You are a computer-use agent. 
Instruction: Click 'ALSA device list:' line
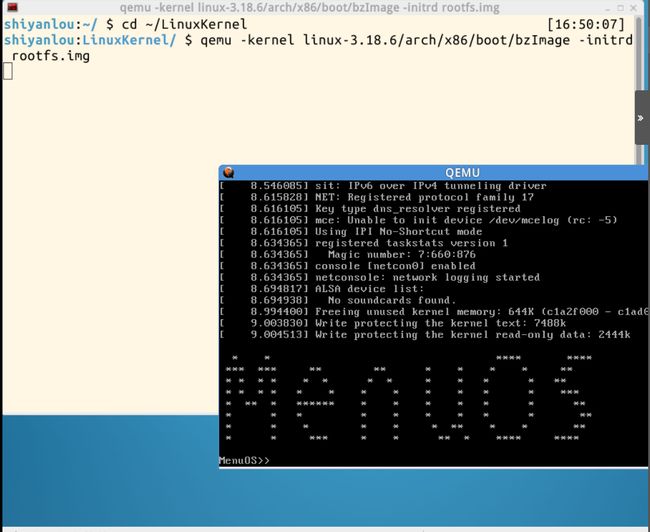(322, 289)
